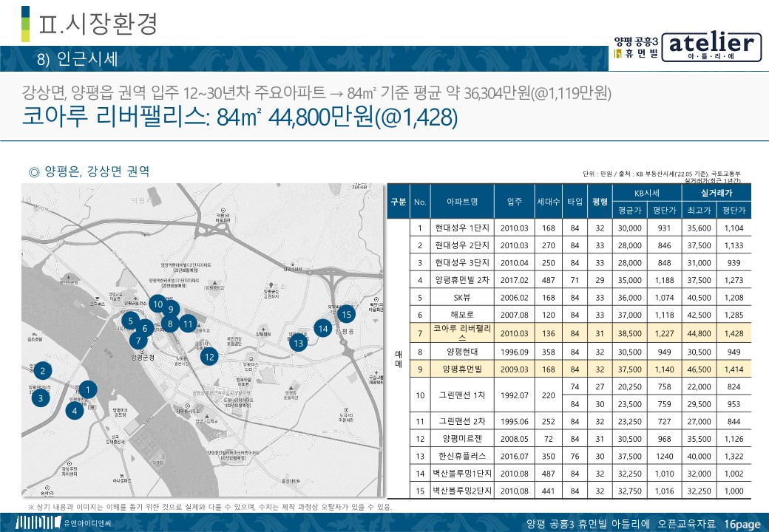
Task: Click the 현대성우 2단지 cell
Action: click(462, 245)
